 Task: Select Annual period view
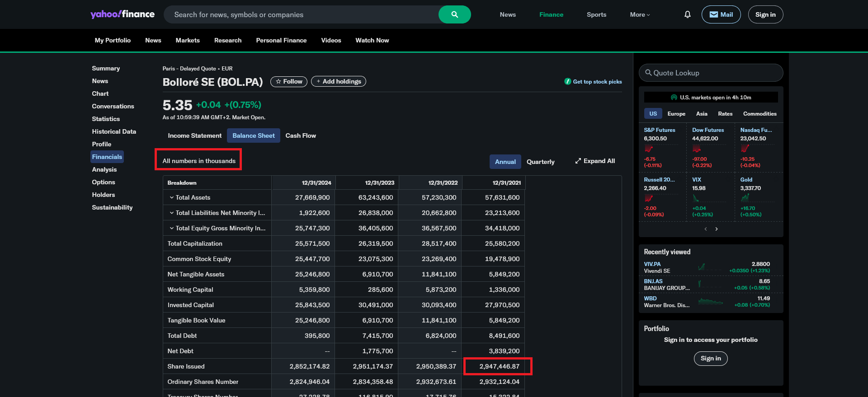click(505, 162)
